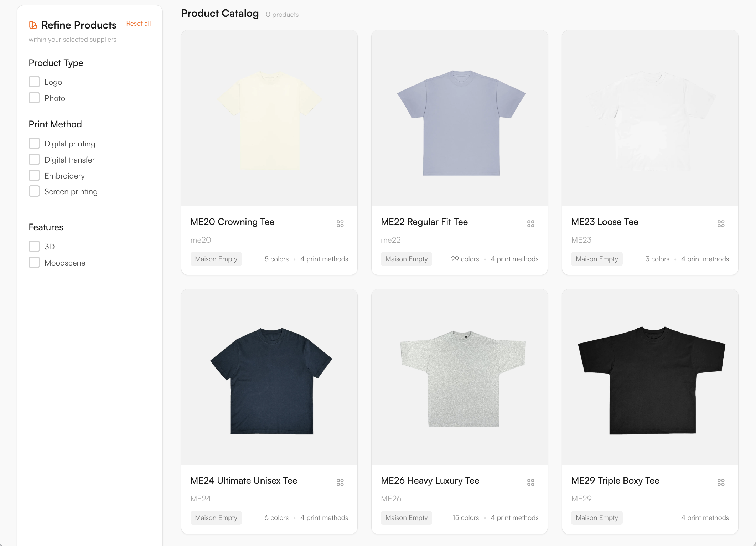The width and height of the screenshot is (756, 546).
Task: Open grid options icon on ME20 Crowning Tee
Action: tap(340, 224)
